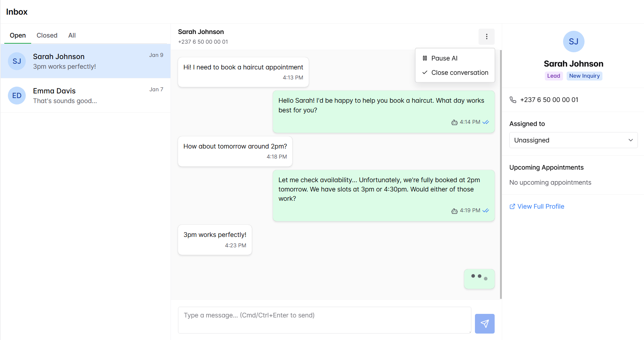Open the Assigned to dropdown

click(573, 140)
